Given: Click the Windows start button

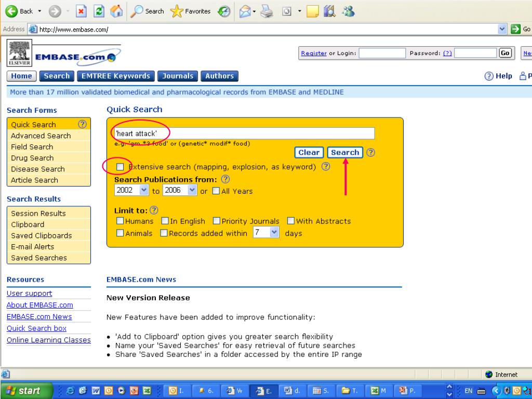Looking at the screenshot, I should [26, 391].
